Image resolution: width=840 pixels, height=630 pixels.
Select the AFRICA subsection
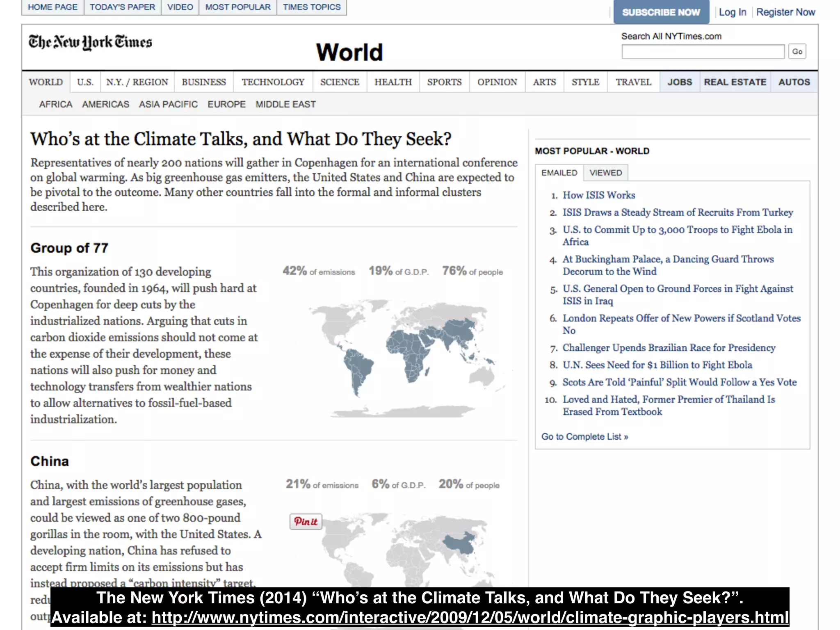56,104
